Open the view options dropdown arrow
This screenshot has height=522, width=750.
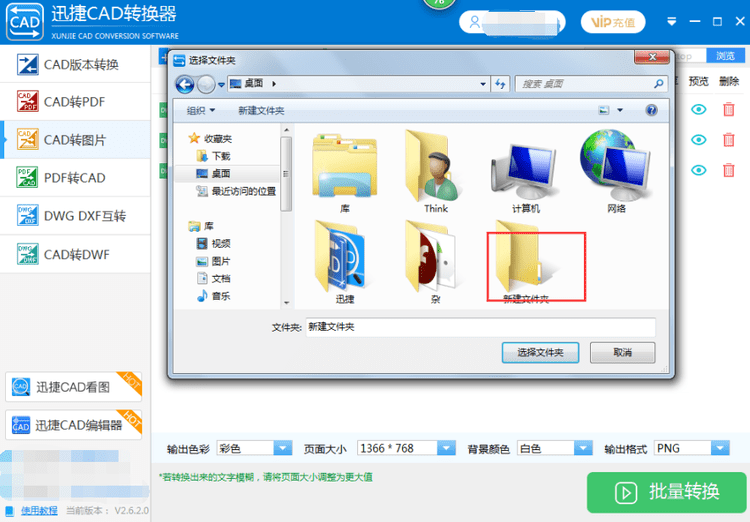click(620, 111)
